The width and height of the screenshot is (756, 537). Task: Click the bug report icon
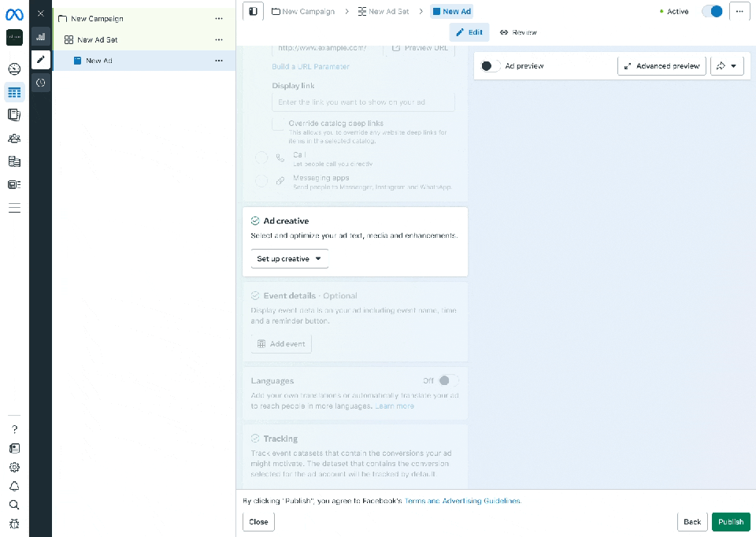tap(14, 524)
